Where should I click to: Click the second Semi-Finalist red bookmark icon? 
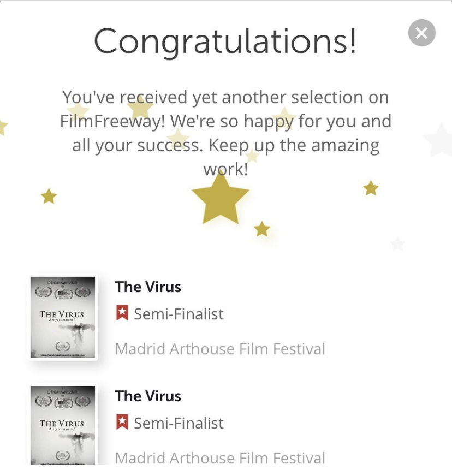click(x=122, y=423)
